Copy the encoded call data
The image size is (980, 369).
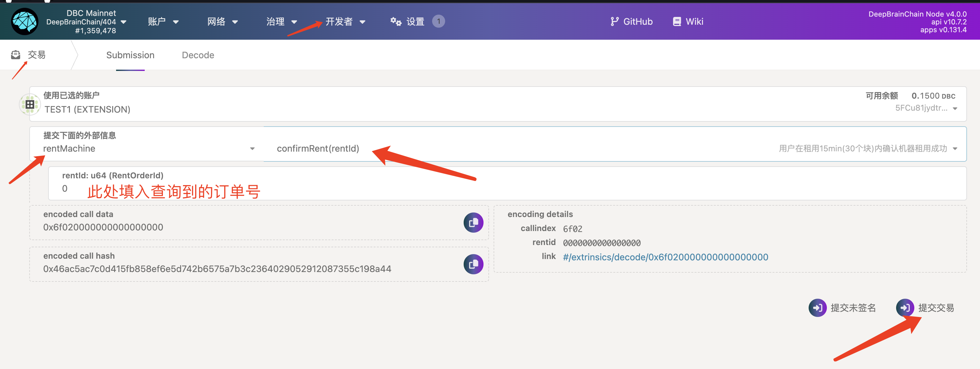(473, 223)
